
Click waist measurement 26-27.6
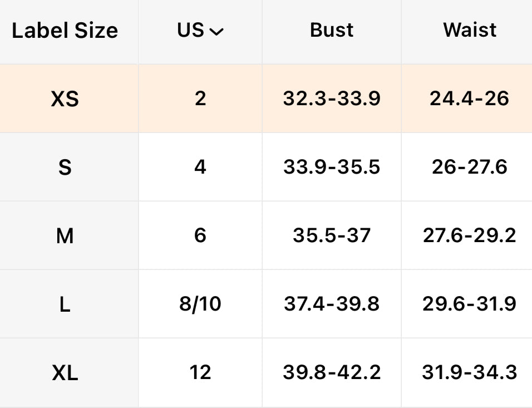click(x=469, y=167)
